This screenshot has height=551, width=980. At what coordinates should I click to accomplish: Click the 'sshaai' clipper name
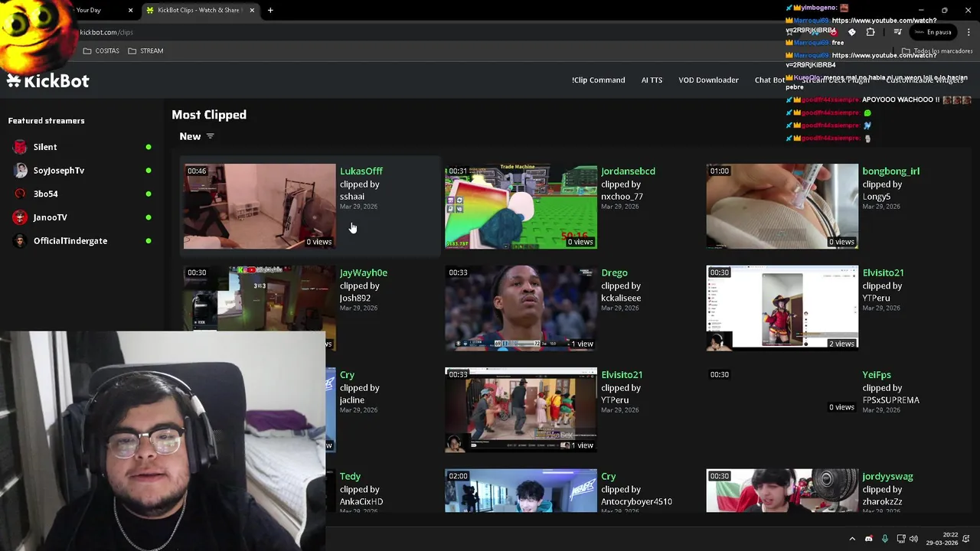point(352,197)
